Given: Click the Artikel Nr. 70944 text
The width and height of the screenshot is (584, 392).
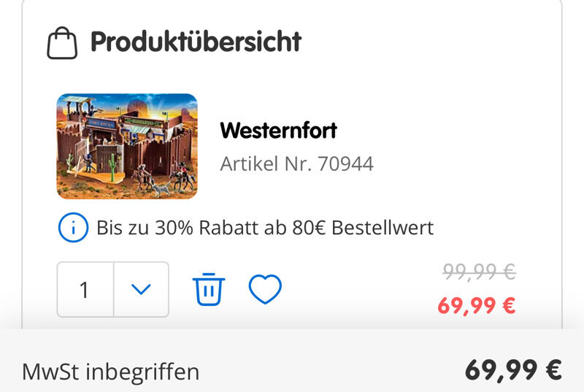Looking at the screenshot, I should pos(296,164).
